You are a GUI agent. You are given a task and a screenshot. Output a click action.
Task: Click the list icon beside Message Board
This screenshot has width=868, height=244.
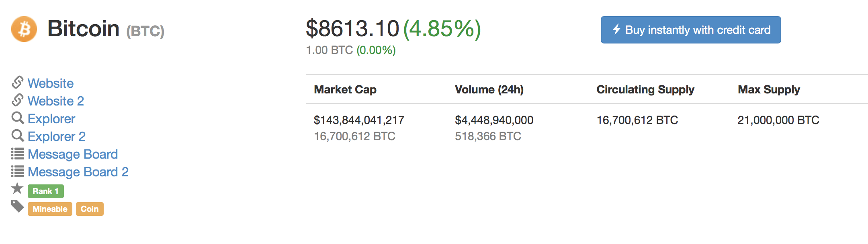point(18,153)
